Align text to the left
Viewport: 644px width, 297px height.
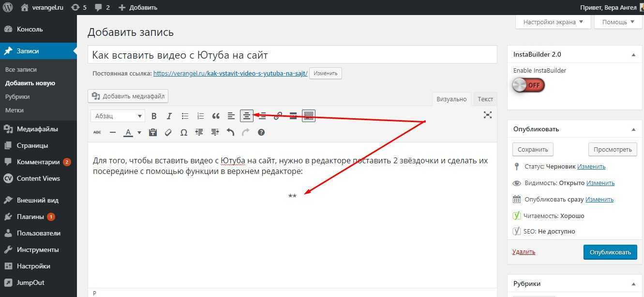coord(231,116)
